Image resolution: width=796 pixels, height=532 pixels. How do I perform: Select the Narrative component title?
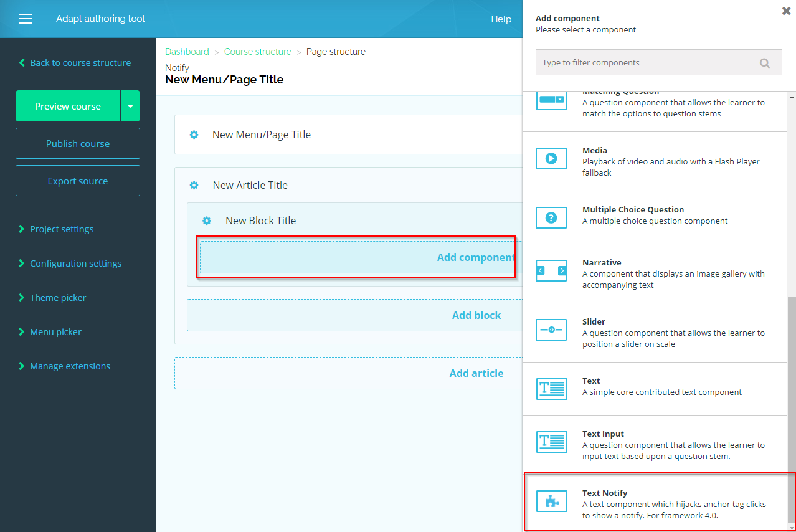(x=602, y=262)
